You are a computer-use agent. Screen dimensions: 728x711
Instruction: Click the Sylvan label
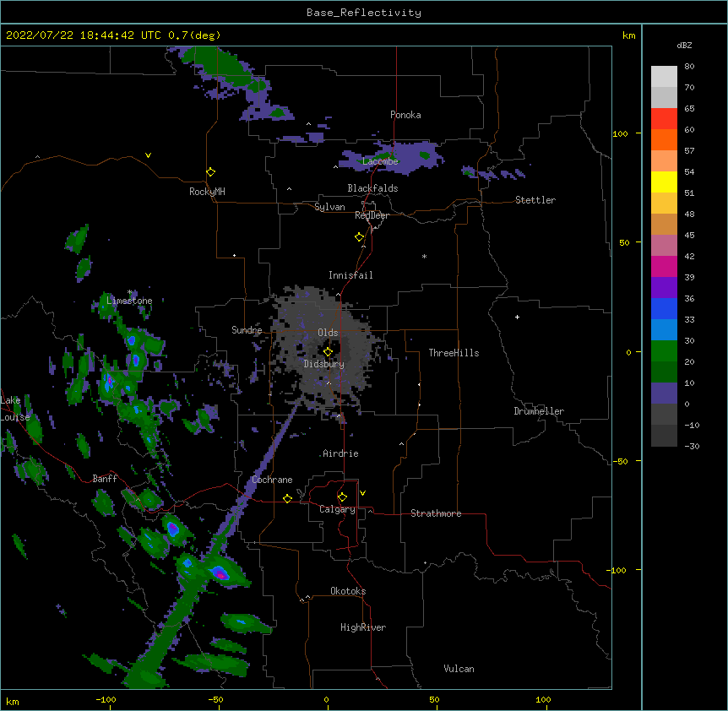329,207
